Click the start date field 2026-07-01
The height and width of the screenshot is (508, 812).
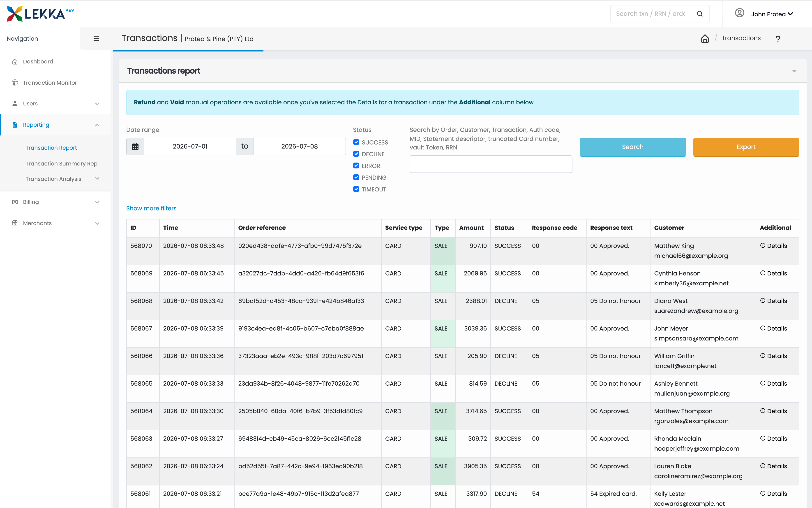(190, 147)
